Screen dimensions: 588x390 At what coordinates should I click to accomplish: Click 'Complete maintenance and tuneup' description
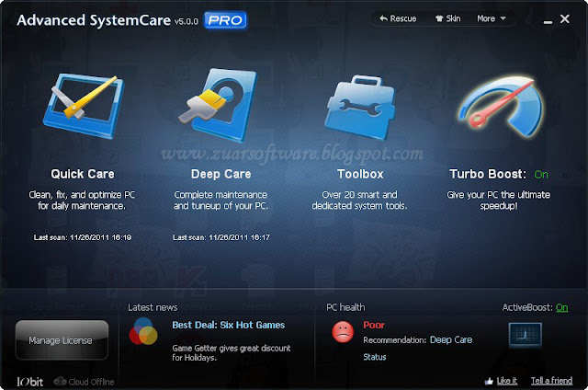pyautogui.click(x=220, y=201)
